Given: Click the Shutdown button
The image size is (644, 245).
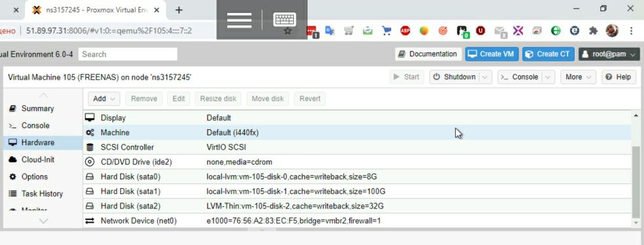Looking at the screenshot, I should coord(455,77).
